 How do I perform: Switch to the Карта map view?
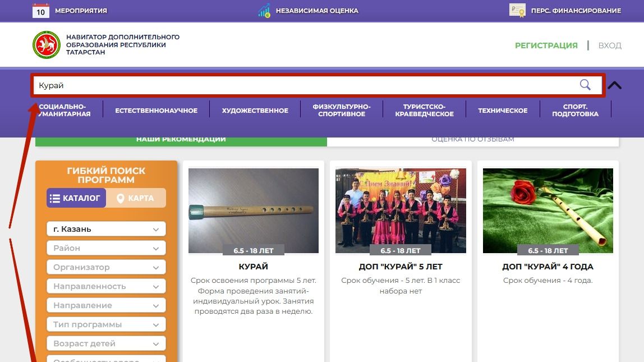click(136, 198)
